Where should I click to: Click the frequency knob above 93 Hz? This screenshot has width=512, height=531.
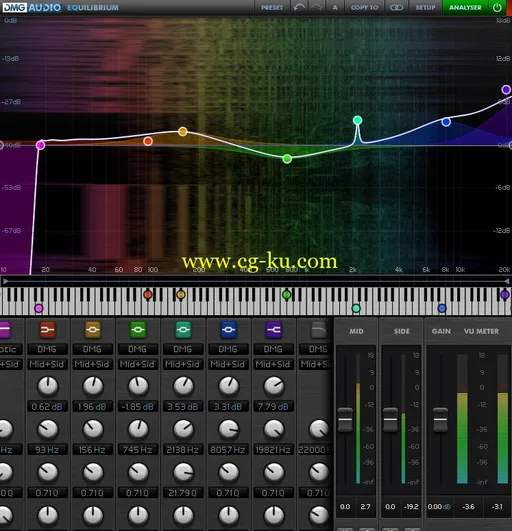point(48,429)
